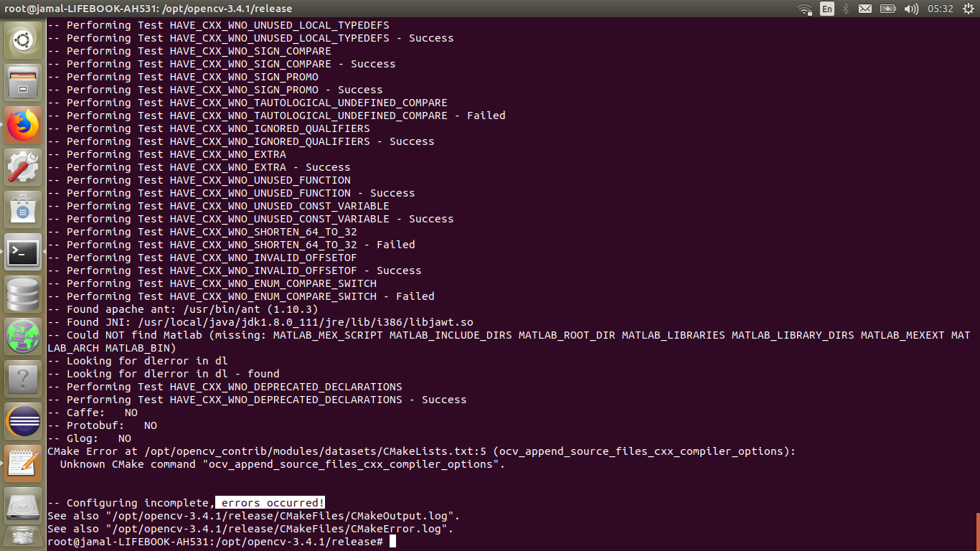This screenshot has height=551, width=980.
Task: Click HAVE_CXX_WNO_UNUSED_CONST_VARIABLE - Success line
Action: coord(250,219)
